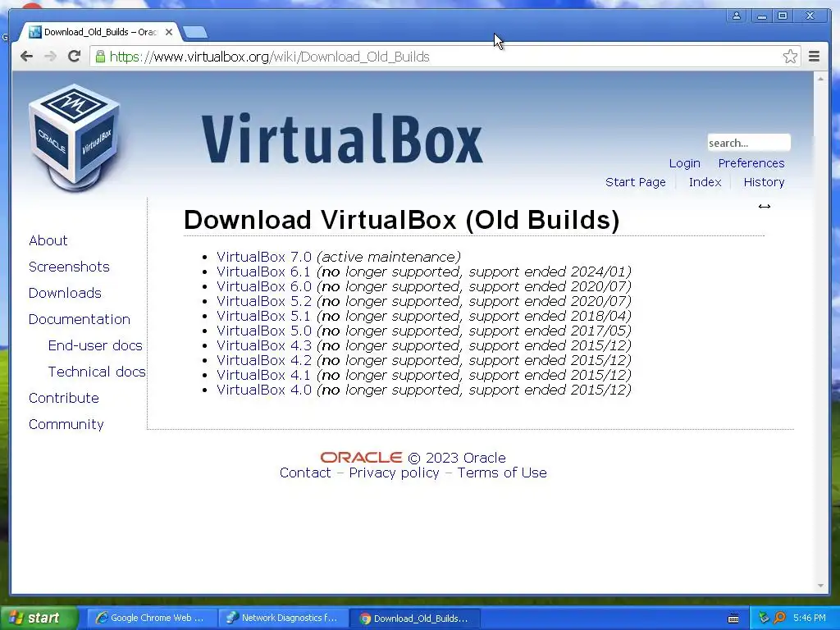This screenshot has width=840, height=630.
Task: Click the green padlock security icon
Action: tap(100, 57)
